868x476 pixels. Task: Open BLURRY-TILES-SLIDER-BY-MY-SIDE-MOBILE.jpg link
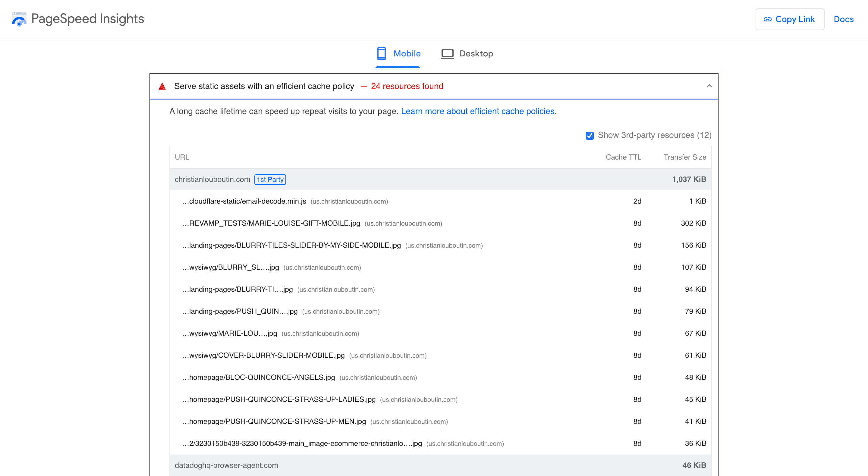pyautogui.click(x=291, y=245)
